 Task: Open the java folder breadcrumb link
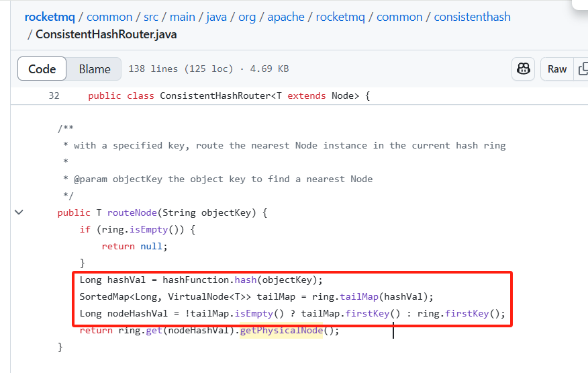tap(216, 17)
